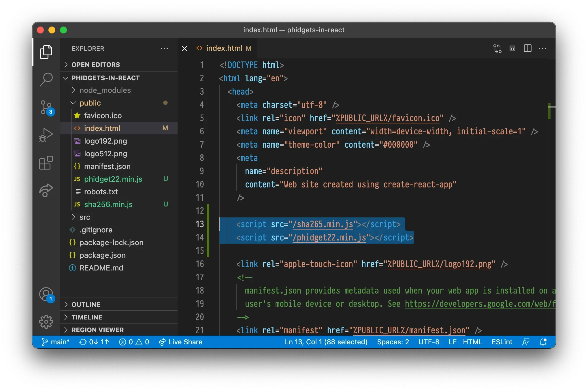Open phidget22.min.js file

tap(119, 179)
